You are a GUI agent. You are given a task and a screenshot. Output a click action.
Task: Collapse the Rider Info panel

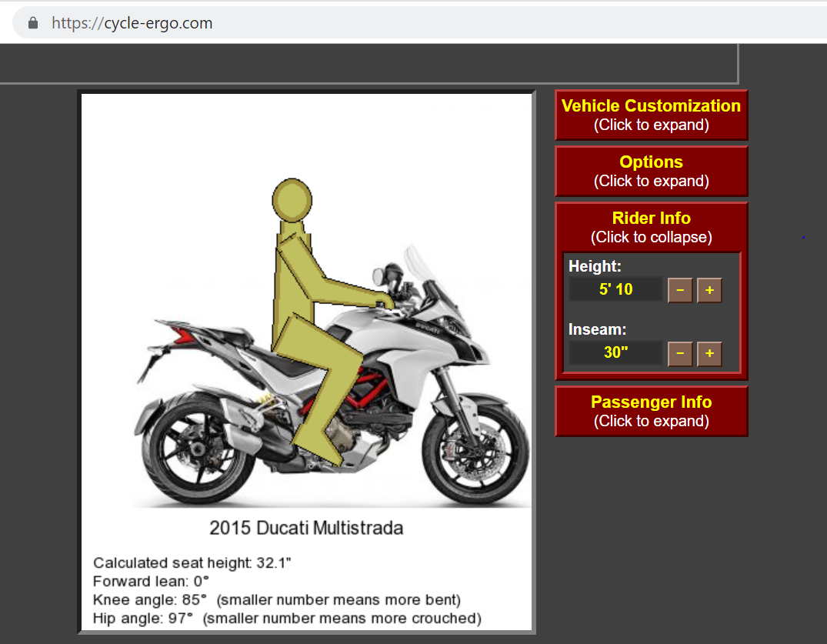pos(651,227)
